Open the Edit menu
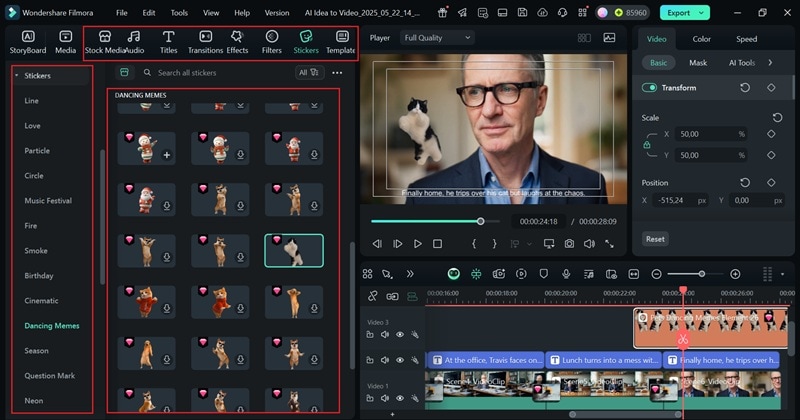Screen dimensions: 800x420 pyautogui.click(x=148, y=13)
